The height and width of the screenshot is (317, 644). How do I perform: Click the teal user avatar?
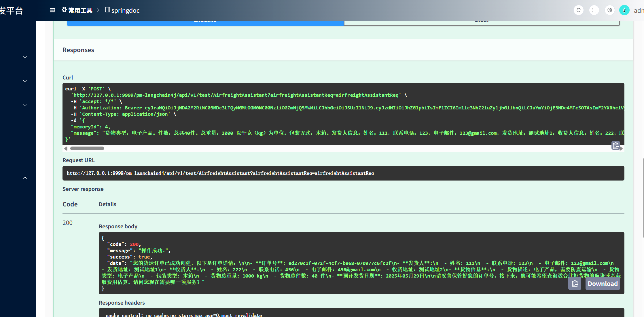pyautogui.click(x=624, y=10)
